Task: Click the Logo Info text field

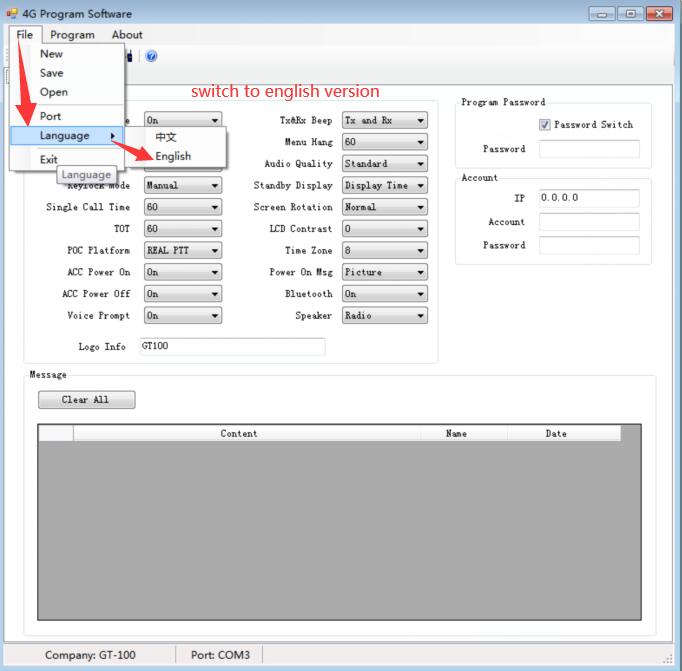Action: tap(232, 347)
